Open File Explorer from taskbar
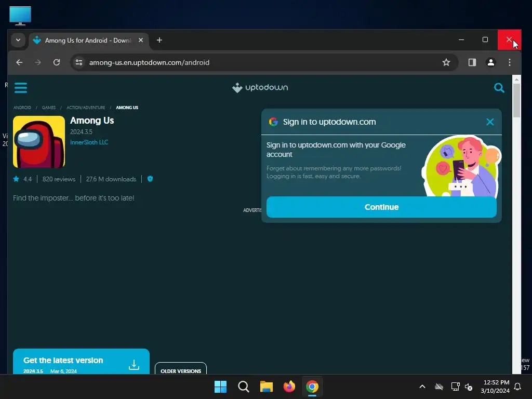 click(267, 387)
